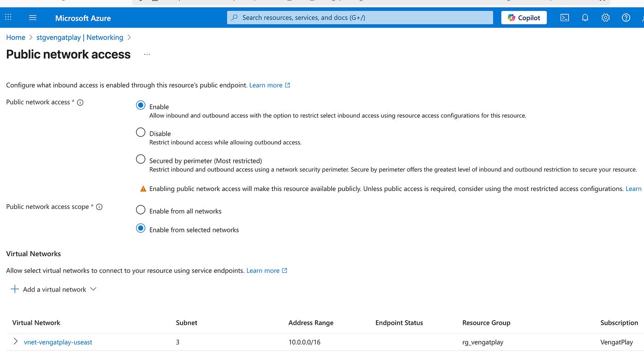Open the portal settings gear
Screen dimensions: 644x362
(x=605, y=17)
